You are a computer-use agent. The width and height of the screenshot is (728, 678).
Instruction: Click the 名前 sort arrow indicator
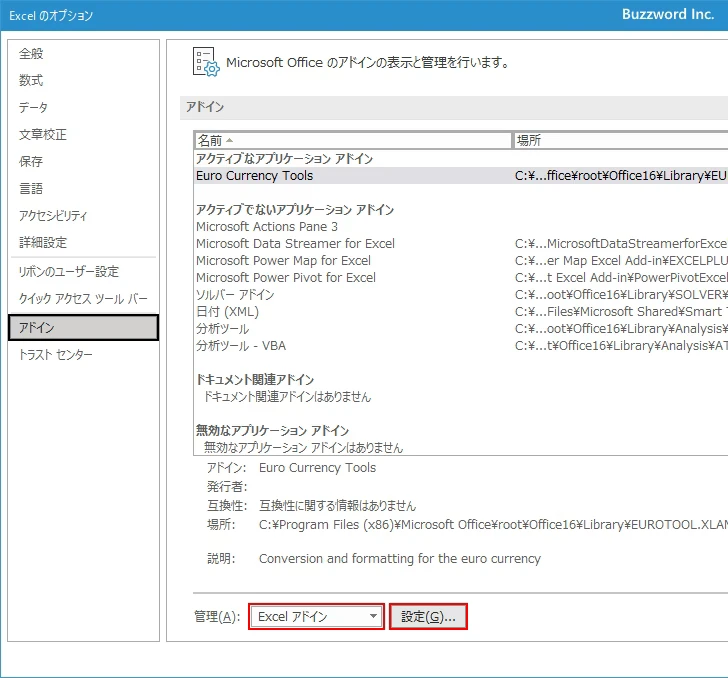point(229,140)
